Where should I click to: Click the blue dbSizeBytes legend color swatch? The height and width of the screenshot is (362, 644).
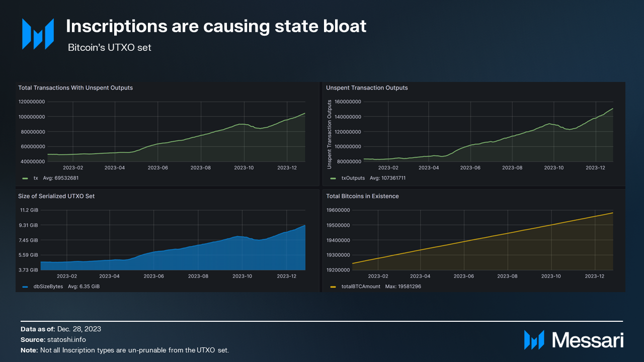pos(25,287)
